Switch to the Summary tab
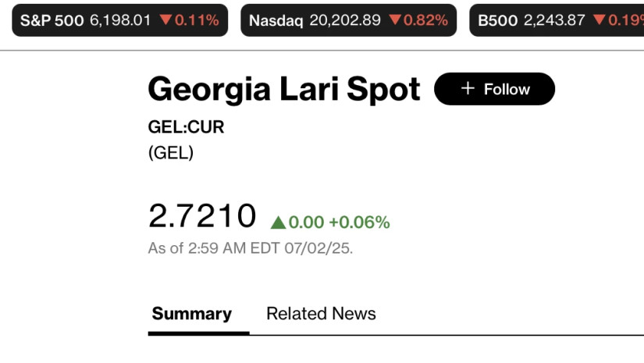Screen dimensions: 644x363 point(192,314)
